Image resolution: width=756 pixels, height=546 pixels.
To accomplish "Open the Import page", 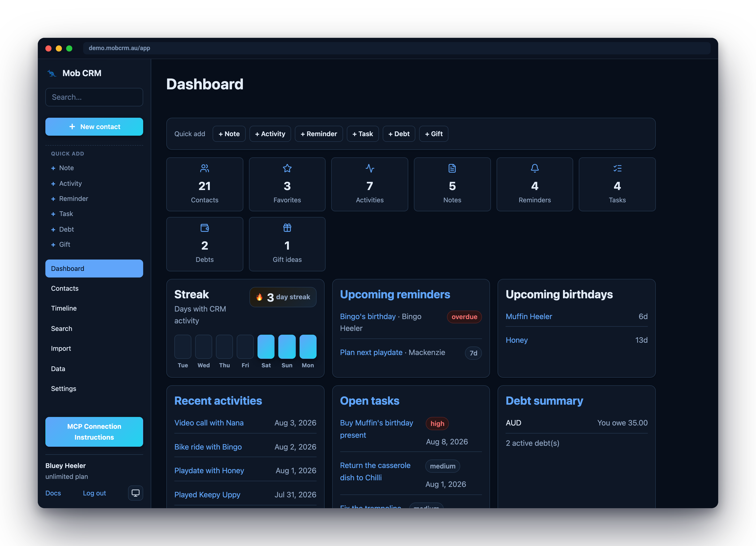I will [94, 349].
